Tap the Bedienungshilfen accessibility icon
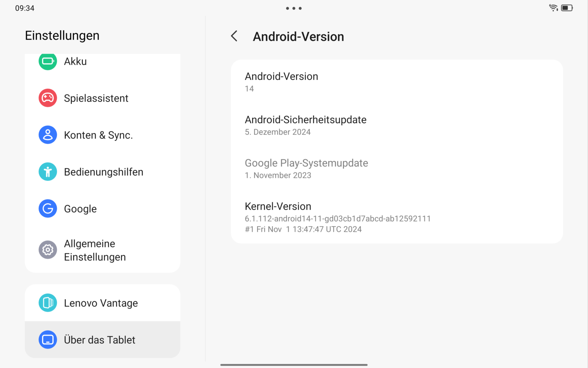The height and width of the screenshot is (368, 588). click(47, 172)
